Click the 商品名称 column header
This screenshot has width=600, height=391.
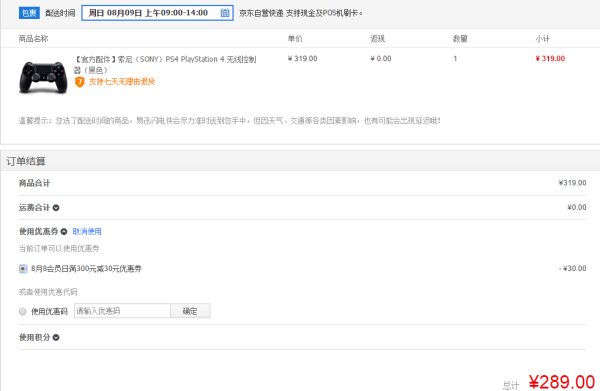click(x=34, y=39)
